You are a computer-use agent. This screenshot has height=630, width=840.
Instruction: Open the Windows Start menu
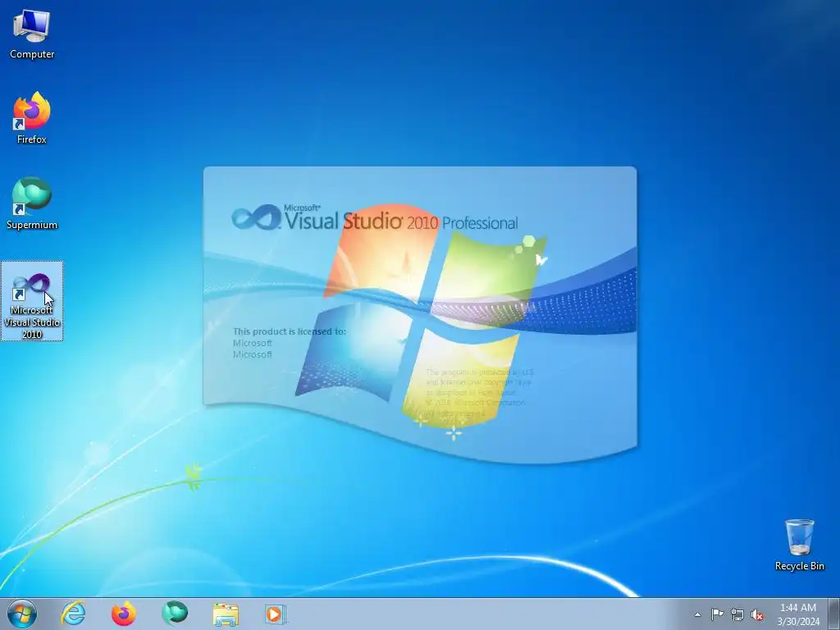22,614
